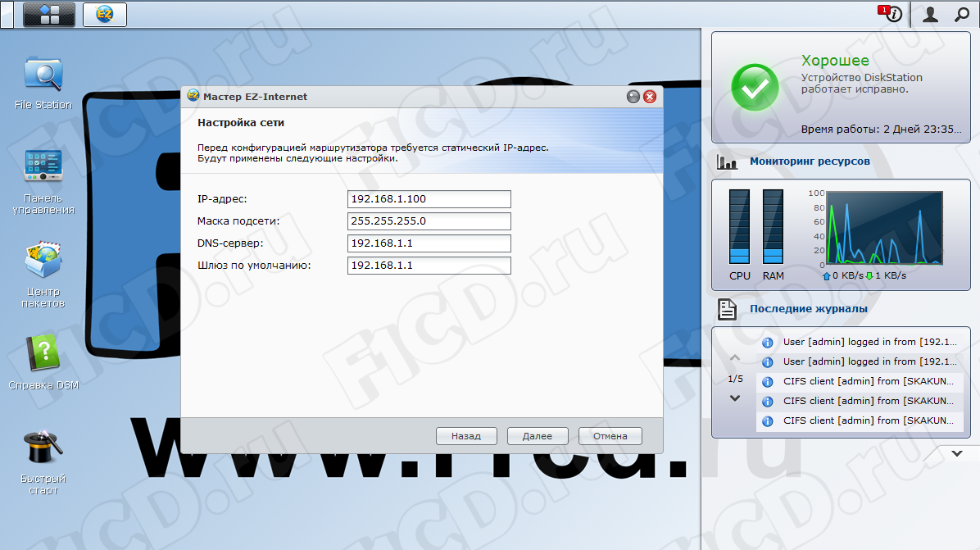
Task: Open File Station desktop icon
Action: pos(43,84)
